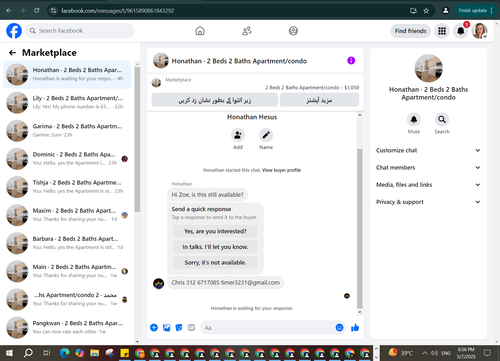This screenshot has width=500, height=361.
Task: Choose a GIF from composer
Action: pyautogui.click(x=191, y=328)
